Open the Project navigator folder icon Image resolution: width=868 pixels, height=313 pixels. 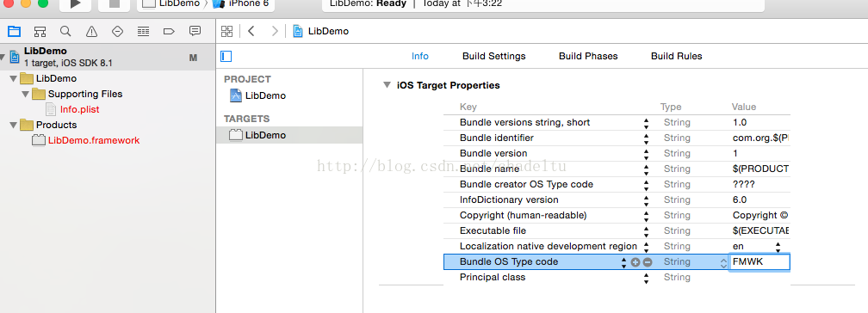pyautogui.click(x=14, y=31)
